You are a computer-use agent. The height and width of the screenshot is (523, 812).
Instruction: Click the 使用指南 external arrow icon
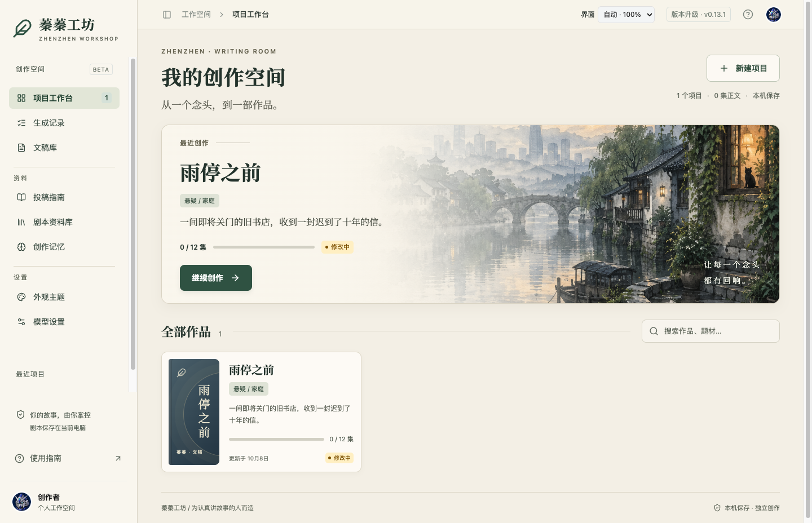[x=118, y=458]
